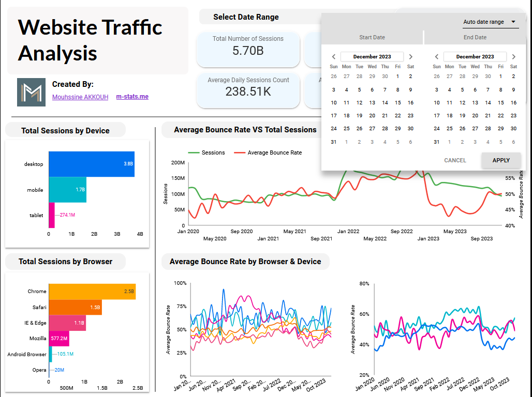Open End Date month-year picker
The image size is (532, 397).
475,57
